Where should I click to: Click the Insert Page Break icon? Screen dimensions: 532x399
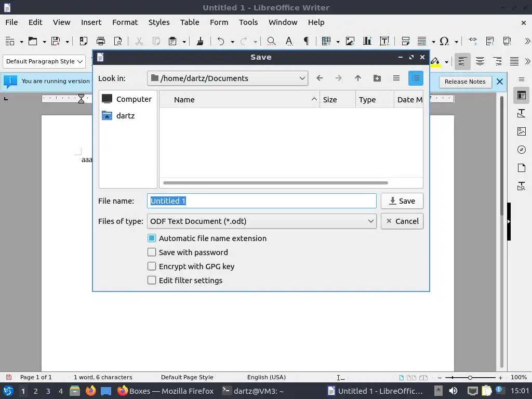coord(405,41)
